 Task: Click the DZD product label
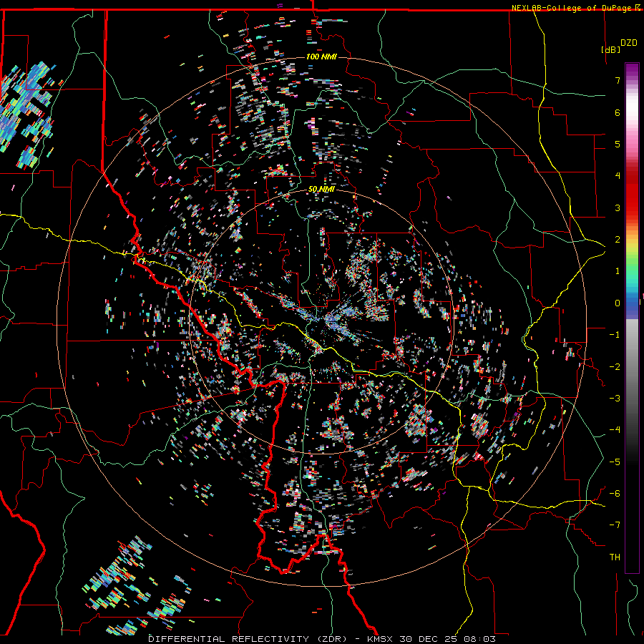629,43
